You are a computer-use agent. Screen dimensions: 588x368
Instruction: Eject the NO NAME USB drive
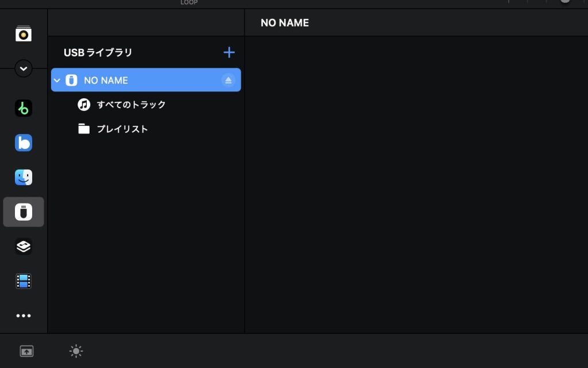[x=229, y=80]
